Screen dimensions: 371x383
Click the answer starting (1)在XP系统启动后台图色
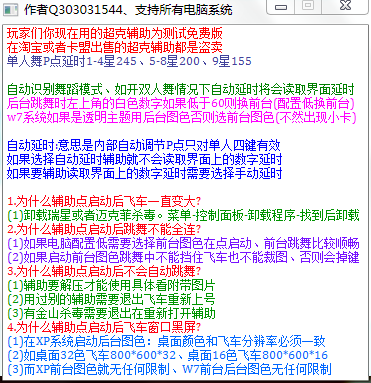tap(166, 342)
